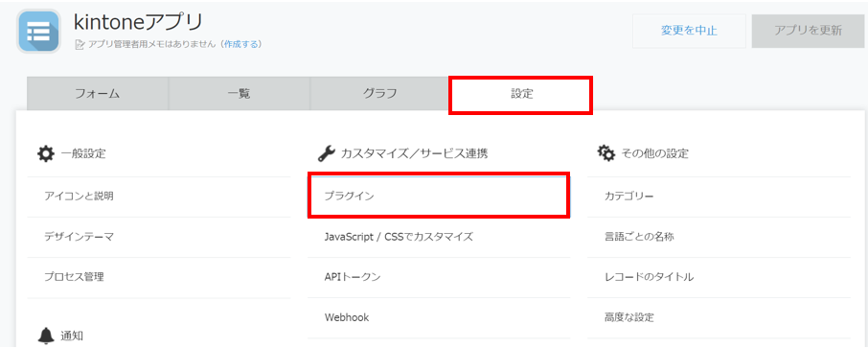This screenshot has width=868, height=348.
Task: Open the APIトークン setting
Action: 439,277
